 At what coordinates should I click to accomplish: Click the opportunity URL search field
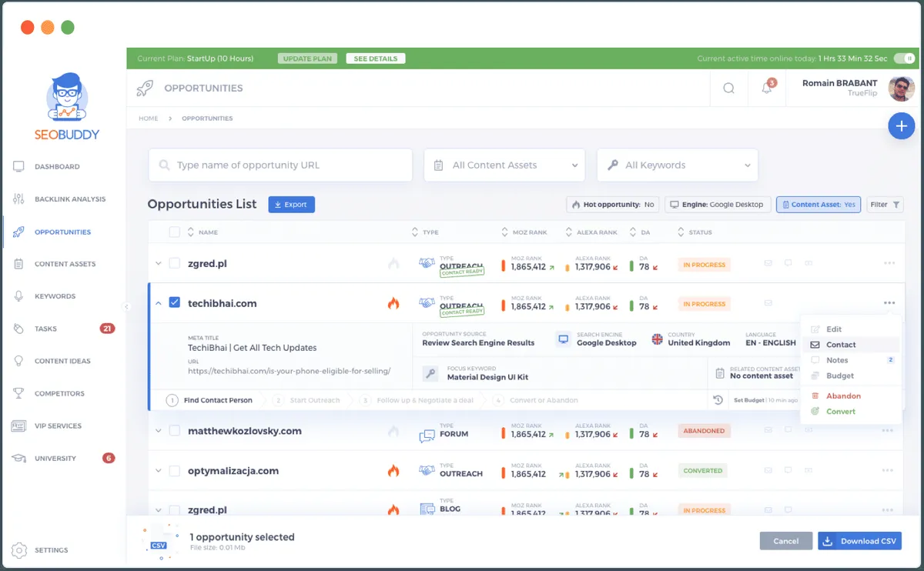(x=280, y=165)
